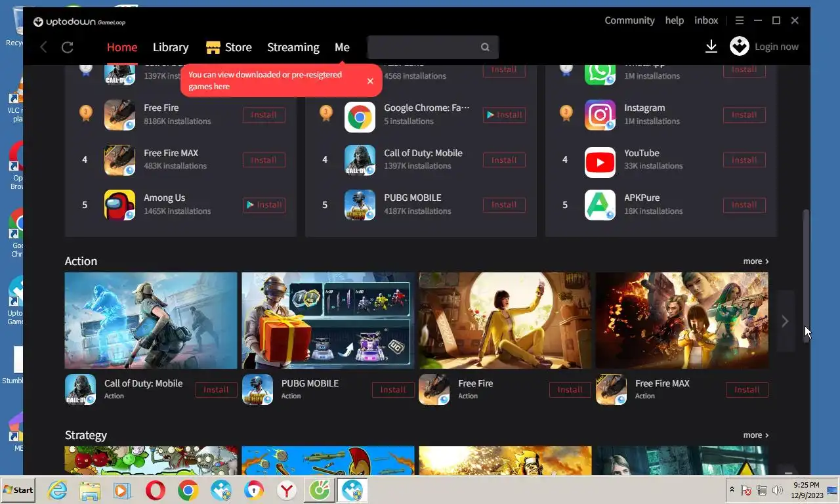840x504 pixels.
Task: Install Call of Duty under Action
Action: pyautogui.click(x=216, y=390)
